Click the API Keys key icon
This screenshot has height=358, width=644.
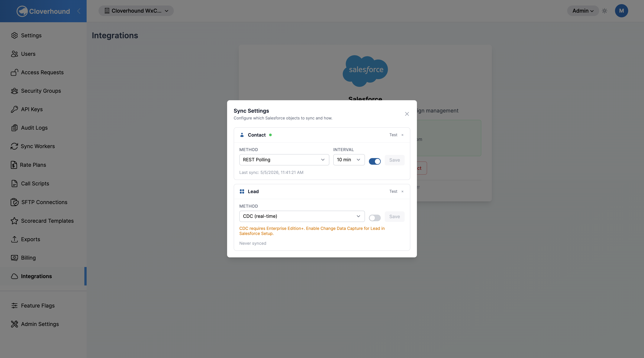[x=14, y=109]
